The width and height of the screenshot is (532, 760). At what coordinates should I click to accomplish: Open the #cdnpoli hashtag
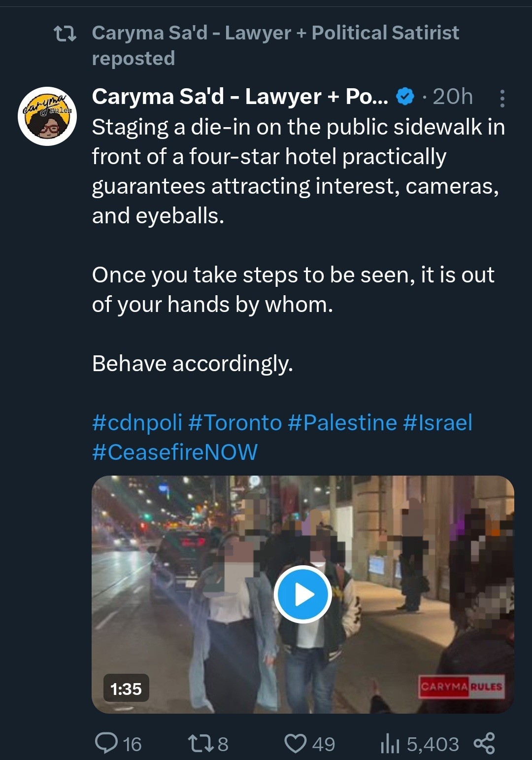click(137, 423)
